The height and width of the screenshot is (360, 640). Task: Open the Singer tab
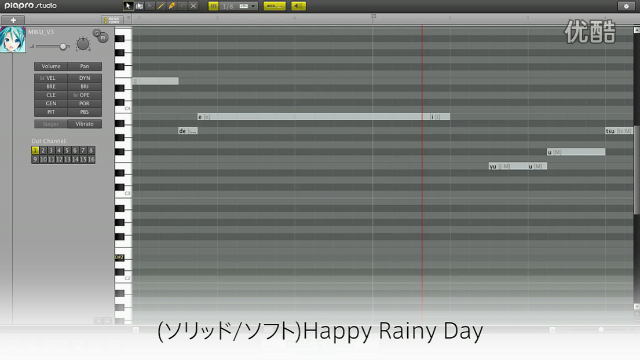[x=51, y=124]
